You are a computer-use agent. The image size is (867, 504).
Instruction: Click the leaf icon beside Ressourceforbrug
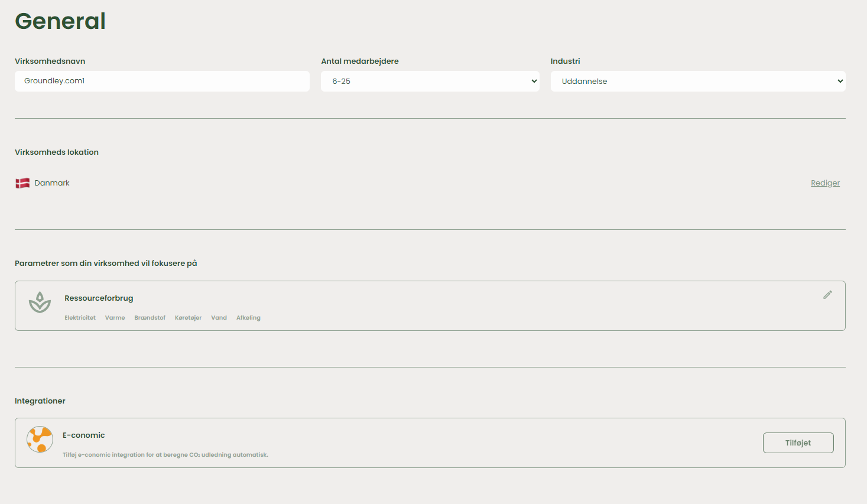40,303
